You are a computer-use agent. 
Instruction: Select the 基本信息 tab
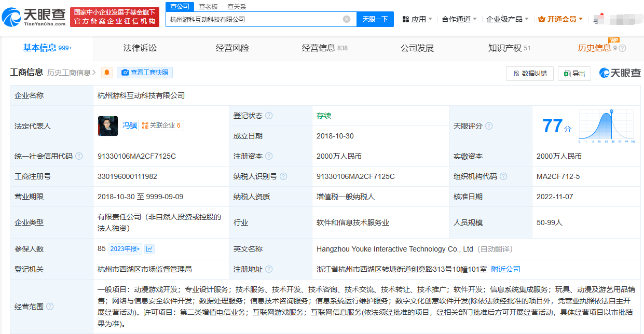(47, 48)
